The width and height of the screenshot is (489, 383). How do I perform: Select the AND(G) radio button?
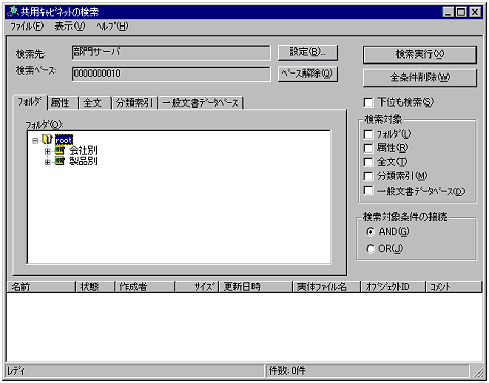[370, 232]
